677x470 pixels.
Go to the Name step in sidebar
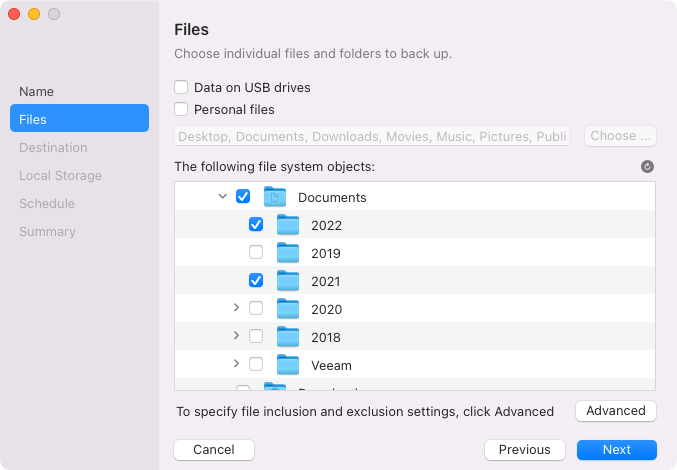37,91
